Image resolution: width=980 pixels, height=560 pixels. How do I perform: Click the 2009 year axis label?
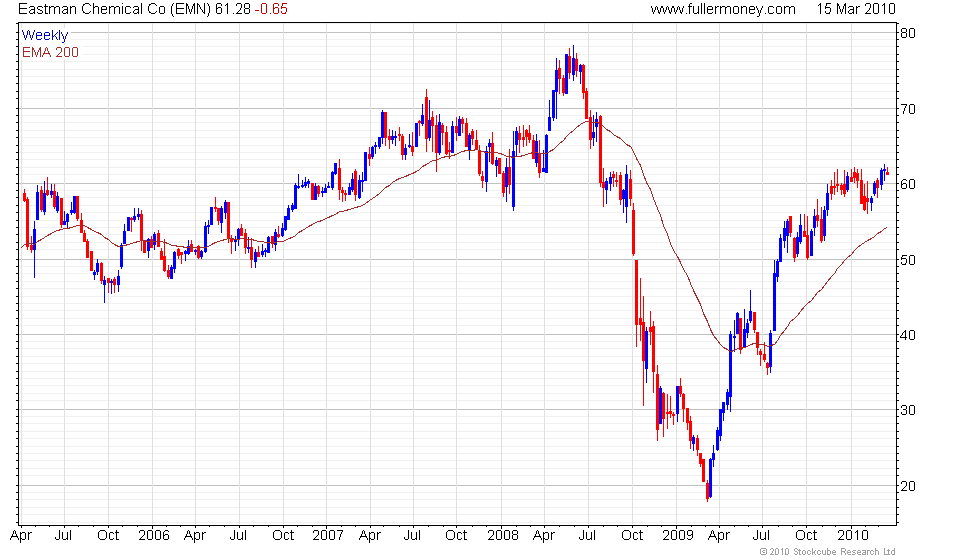click(678, 535)
